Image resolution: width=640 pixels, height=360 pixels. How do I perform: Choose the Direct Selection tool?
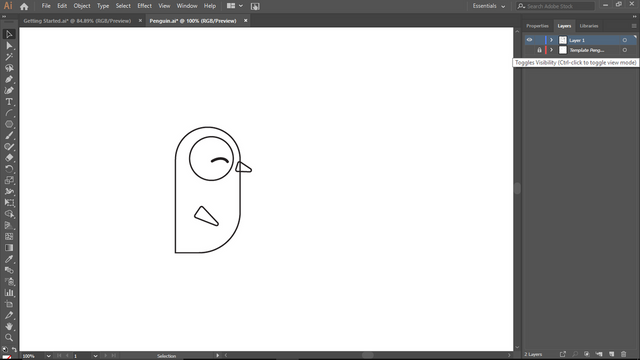click(x=9, y=45)
